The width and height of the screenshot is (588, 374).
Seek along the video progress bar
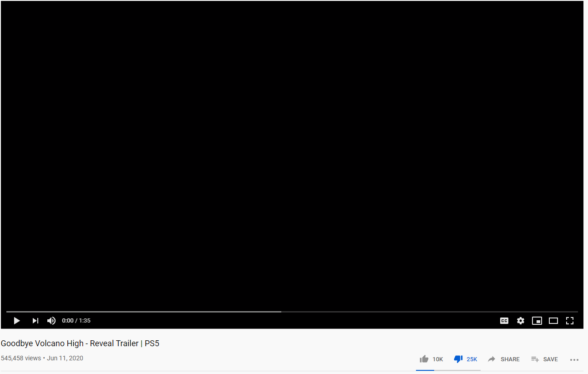point(292,312)
